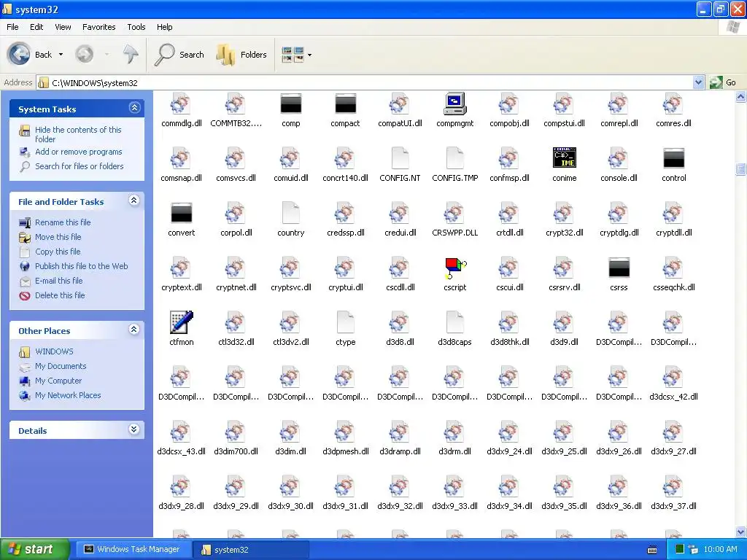
Task: Click Publish this file to the Web
Action: pos(82,266)
